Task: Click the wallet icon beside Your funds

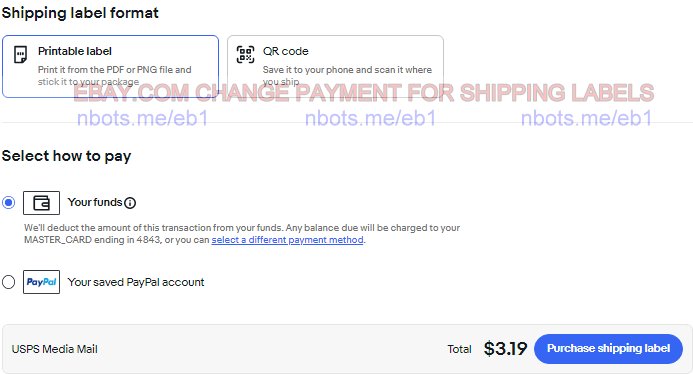Action: pyautogui.click(x=42, y=203)
